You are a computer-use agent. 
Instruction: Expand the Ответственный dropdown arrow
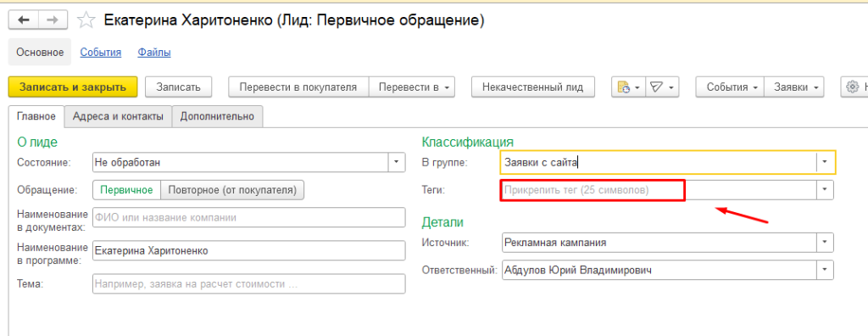point(825,270)
